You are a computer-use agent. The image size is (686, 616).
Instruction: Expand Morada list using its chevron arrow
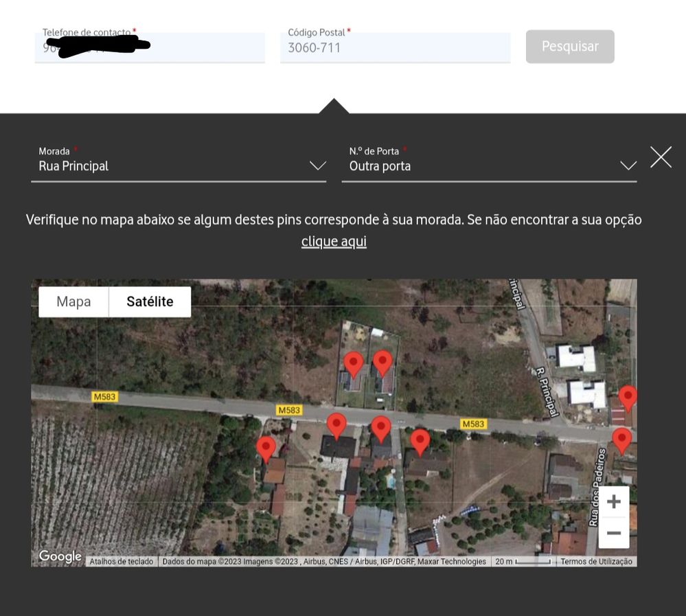317,166
